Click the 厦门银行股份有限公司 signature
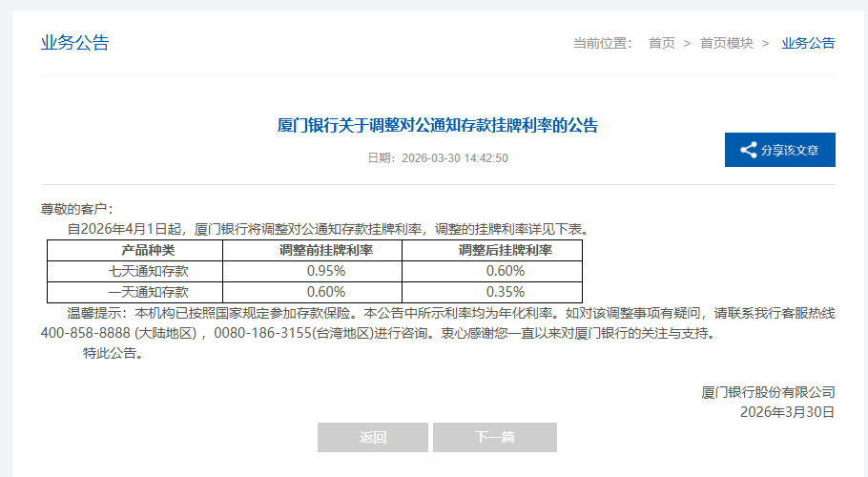Image resolution: width=868 pixels, height=477 pixels. (768, 392)
